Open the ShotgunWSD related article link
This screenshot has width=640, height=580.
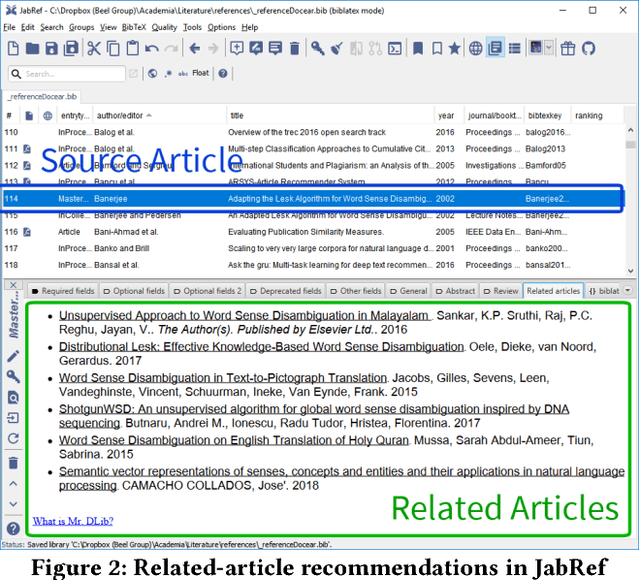314,416
